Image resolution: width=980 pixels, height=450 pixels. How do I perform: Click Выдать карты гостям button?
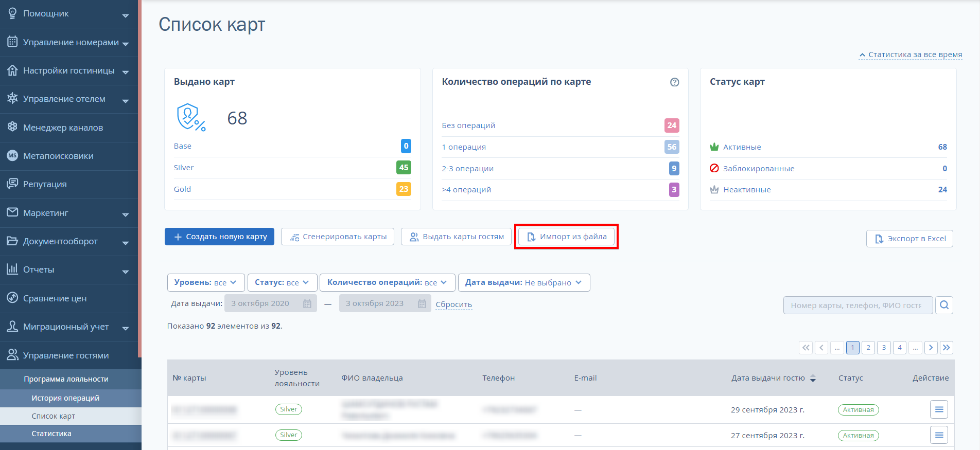pyautogui.click(x=457, y=237)
